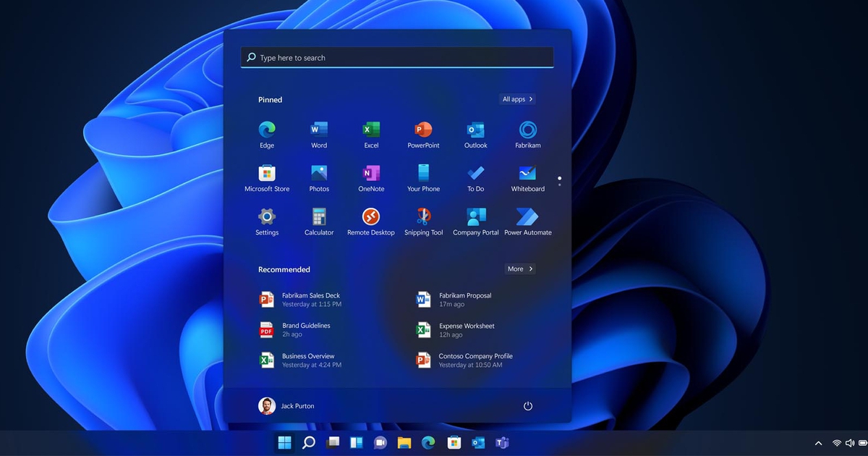Viewport: 868px width, 456px height.
Task: Launch PowerPoint from pinned apps
Action: pyautogui.click(x=423, y=135)
